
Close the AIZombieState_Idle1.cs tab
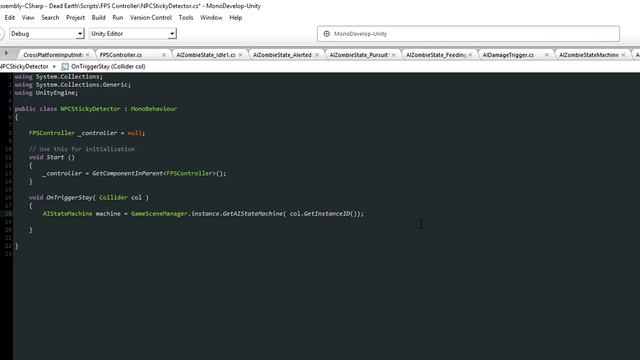(240, 55)
